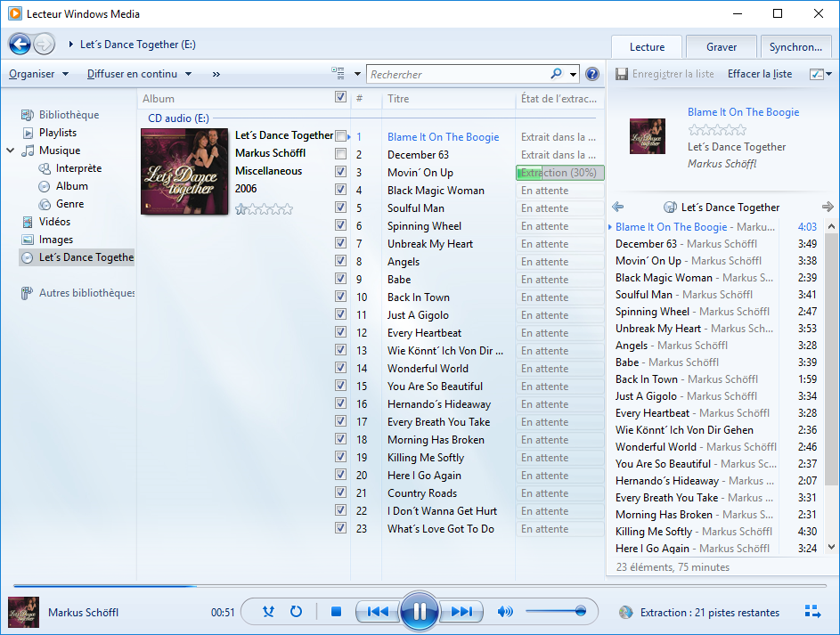Select Genre in the navigation tree

(x=69, y=203)
